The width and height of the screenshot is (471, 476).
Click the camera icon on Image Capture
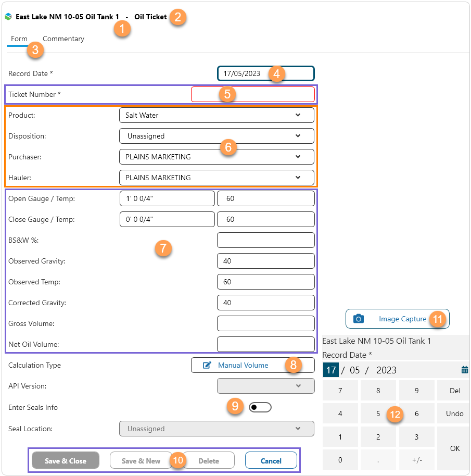coord(359,319)
